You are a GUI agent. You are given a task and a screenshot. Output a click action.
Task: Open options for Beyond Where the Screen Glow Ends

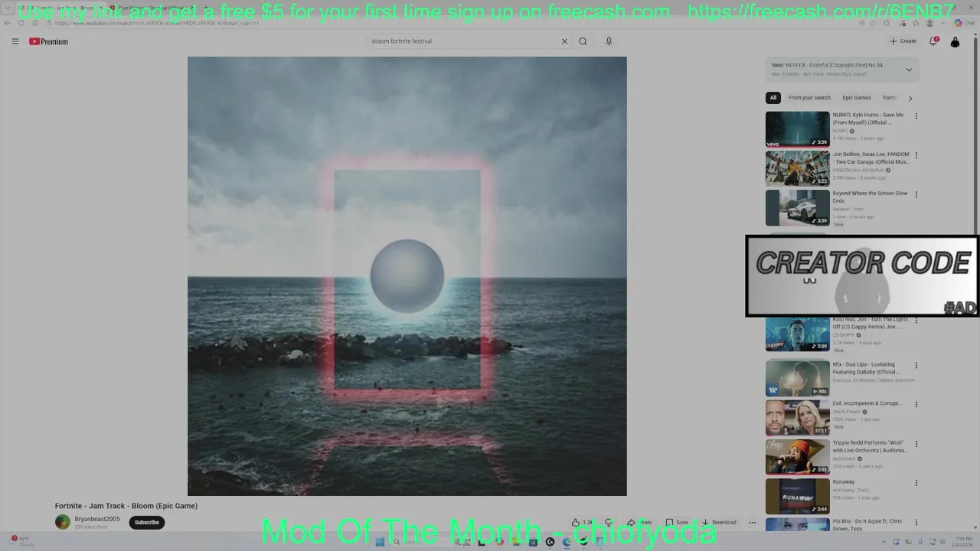click(916, 194)
